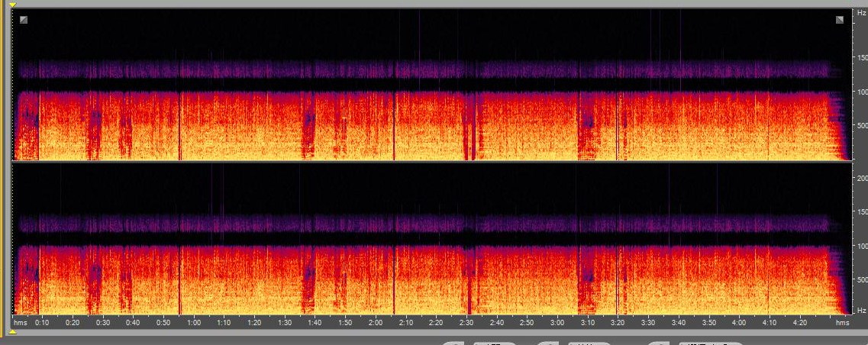Click the hms label at ruler's right end
This screenshot has width=868, height=345.
point(842,323)
